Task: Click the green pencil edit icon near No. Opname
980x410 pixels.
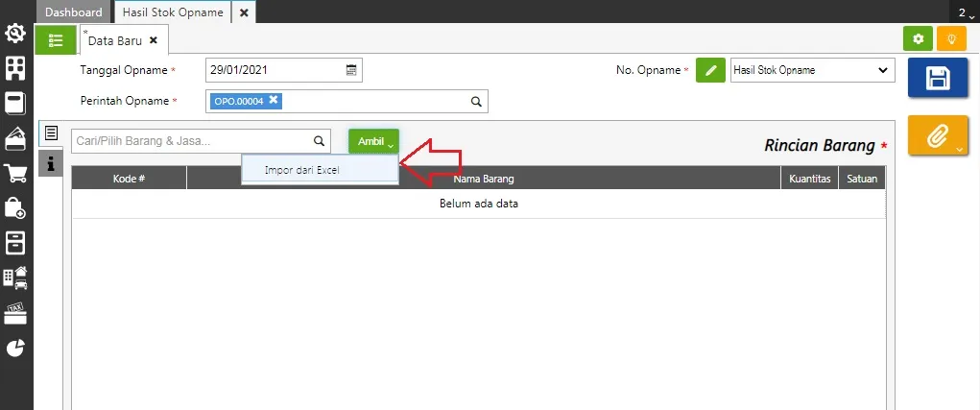Action: point(710,70)
